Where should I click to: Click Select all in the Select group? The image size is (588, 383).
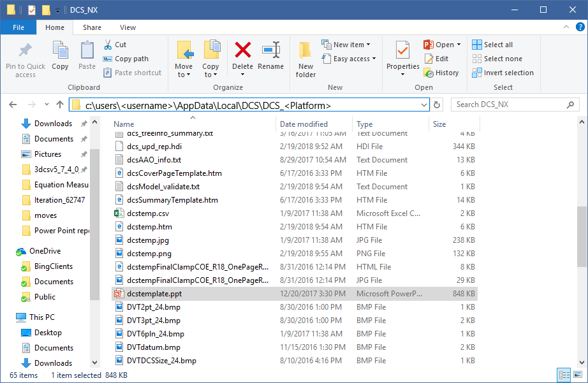[x=494, y=44]
